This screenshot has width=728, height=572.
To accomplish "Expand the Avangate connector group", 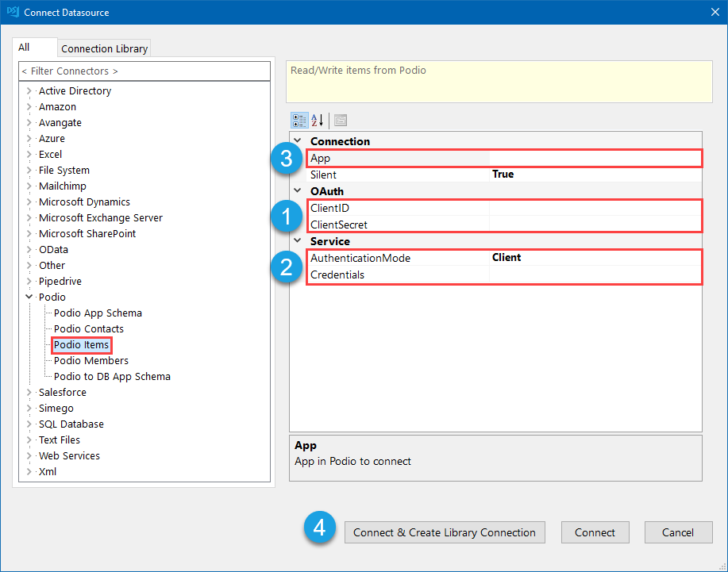I will [x=29, y=122].
